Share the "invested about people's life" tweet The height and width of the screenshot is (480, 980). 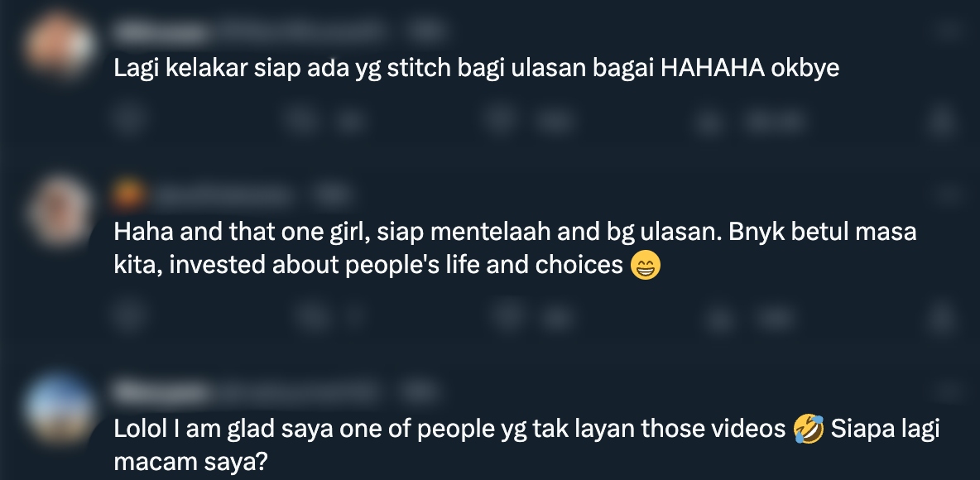point(942,318)
